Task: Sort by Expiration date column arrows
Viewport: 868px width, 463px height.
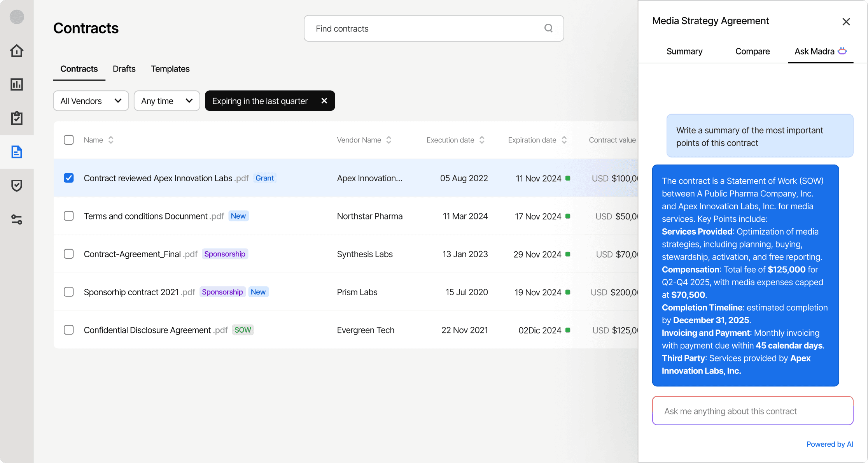Action: tap(564, 140)
